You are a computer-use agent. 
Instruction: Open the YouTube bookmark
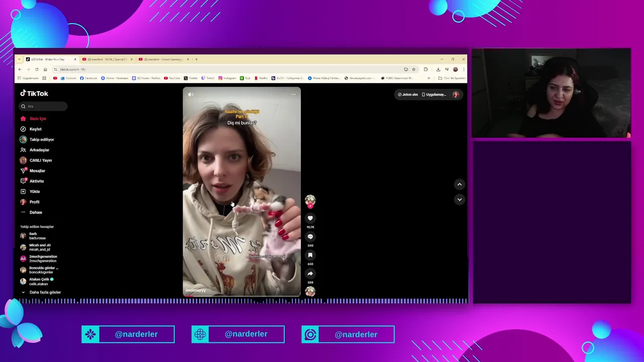[172, 78]
